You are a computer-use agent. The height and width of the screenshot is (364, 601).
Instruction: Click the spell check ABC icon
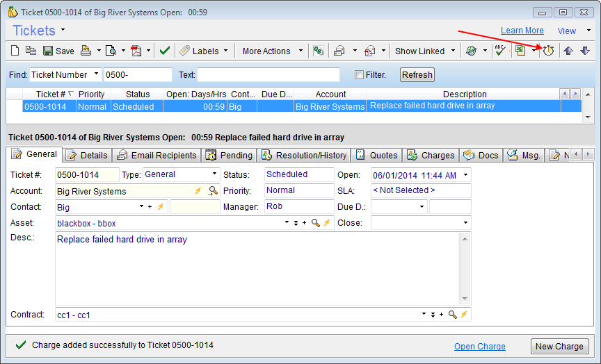[499, 51]
